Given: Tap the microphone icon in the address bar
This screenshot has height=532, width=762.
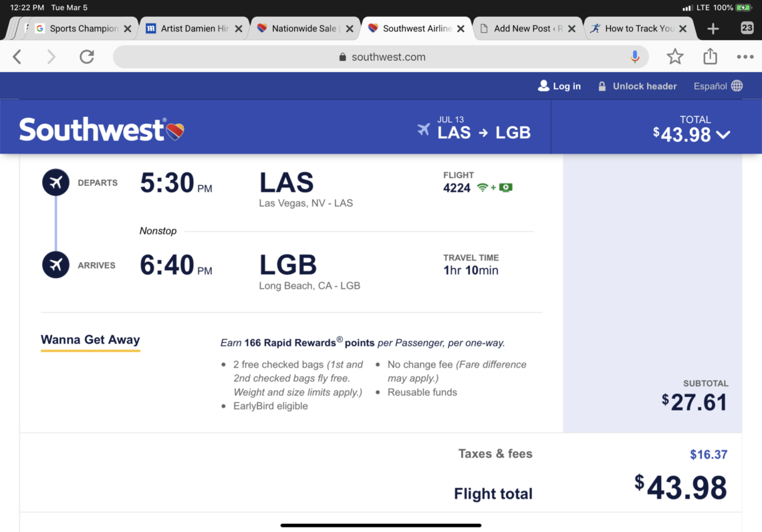Looking at the screenshot, I should click(635, 57).
